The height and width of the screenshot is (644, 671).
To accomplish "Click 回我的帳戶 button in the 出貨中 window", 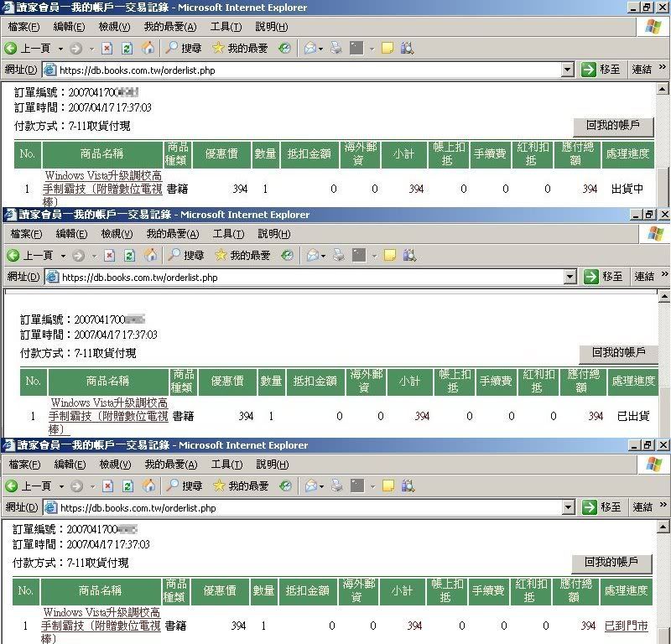I will tap(613, 126).
